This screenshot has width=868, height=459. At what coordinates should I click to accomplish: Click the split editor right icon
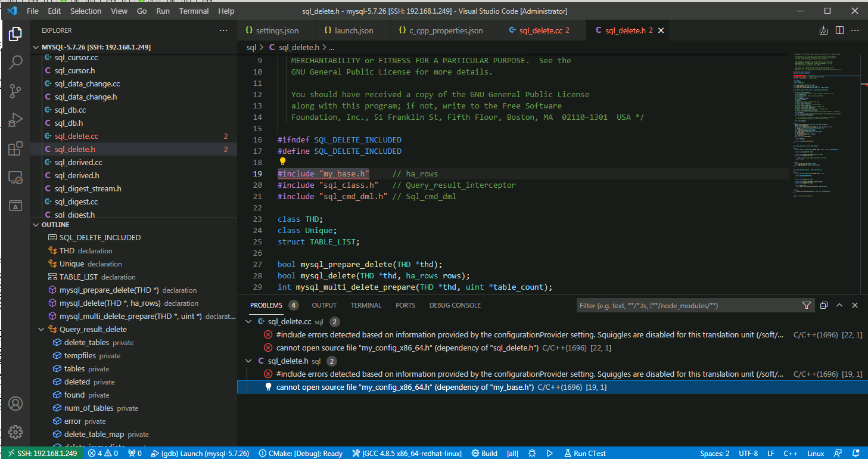click(x=839, y=30)
